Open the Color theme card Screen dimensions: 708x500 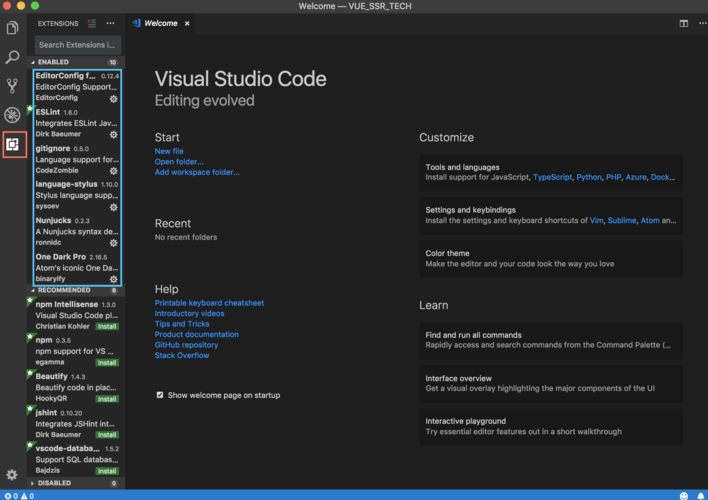pyautogui.click(x=551, y=259)
